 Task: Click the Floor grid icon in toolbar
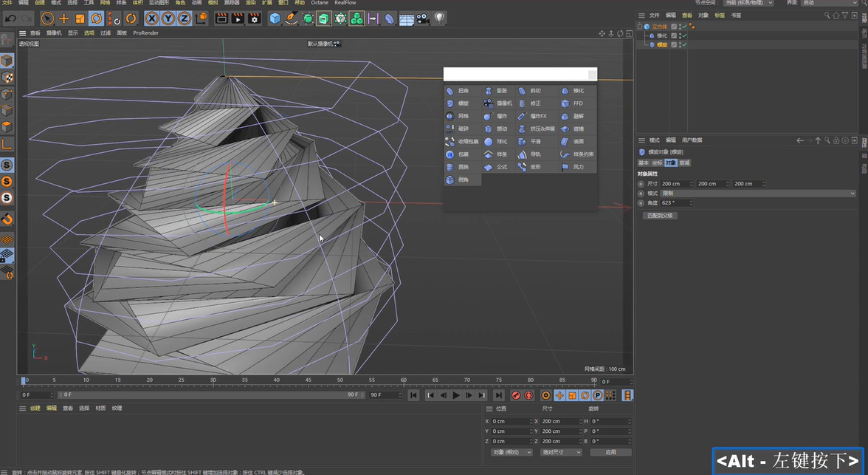point(406,19)
